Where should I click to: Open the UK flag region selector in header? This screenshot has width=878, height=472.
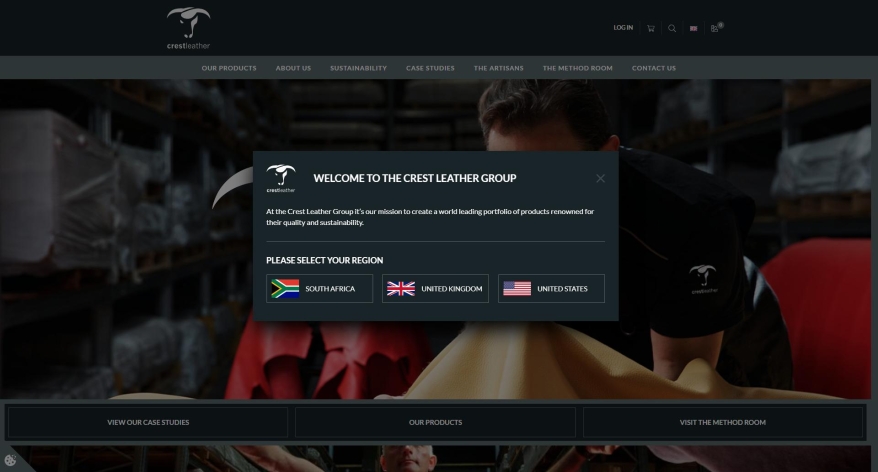coord(693,29)
